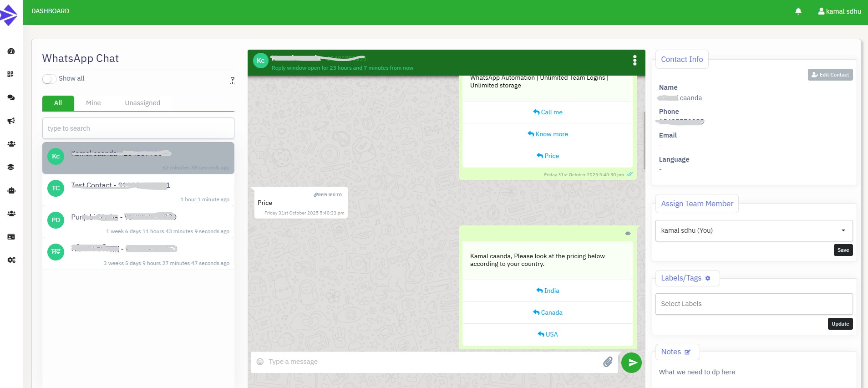Click Save for team member assignment

(x=843, y=250)
